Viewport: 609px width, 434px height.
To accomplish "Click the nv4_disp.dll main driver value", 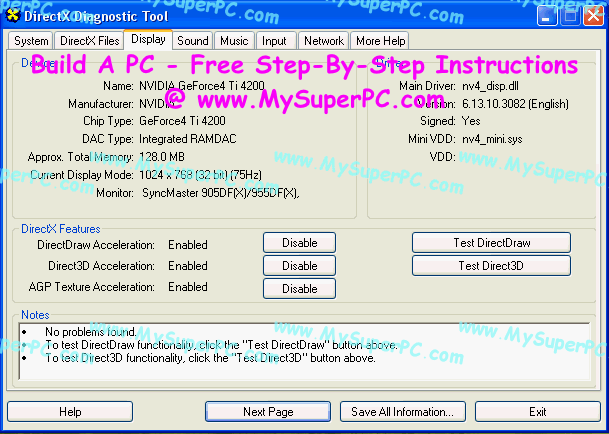I will click(x=490, y=86).
